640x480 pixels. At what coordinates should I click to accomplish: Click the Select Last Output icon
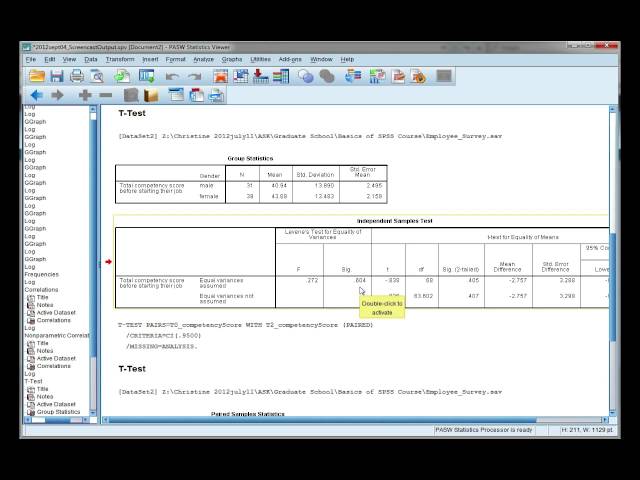pyautogui.click(x=353, y=76)
